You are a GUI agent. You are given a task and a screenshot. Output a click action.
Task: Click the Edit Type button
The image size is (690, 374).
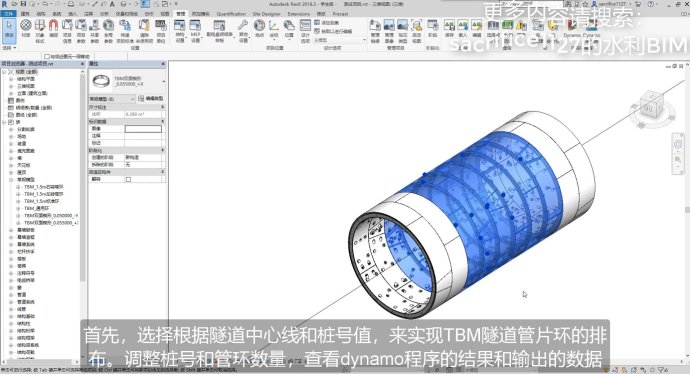pyautogui.click(x=150, y=99)
